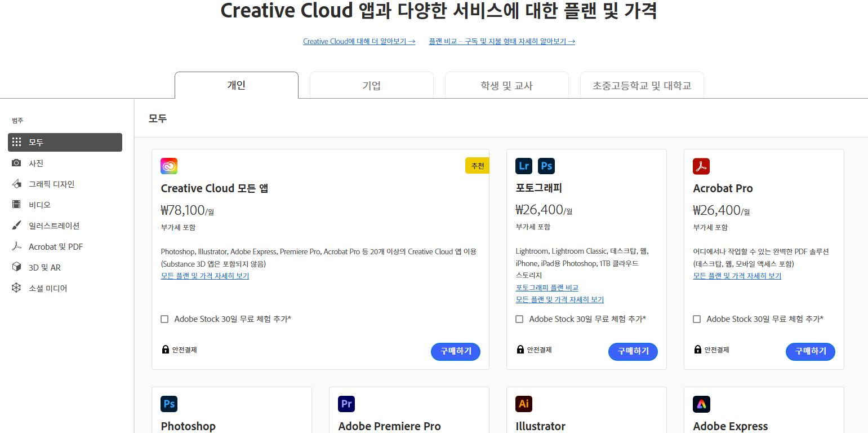Click the cube icon beside 3D 및 AR

coord(17,267)
